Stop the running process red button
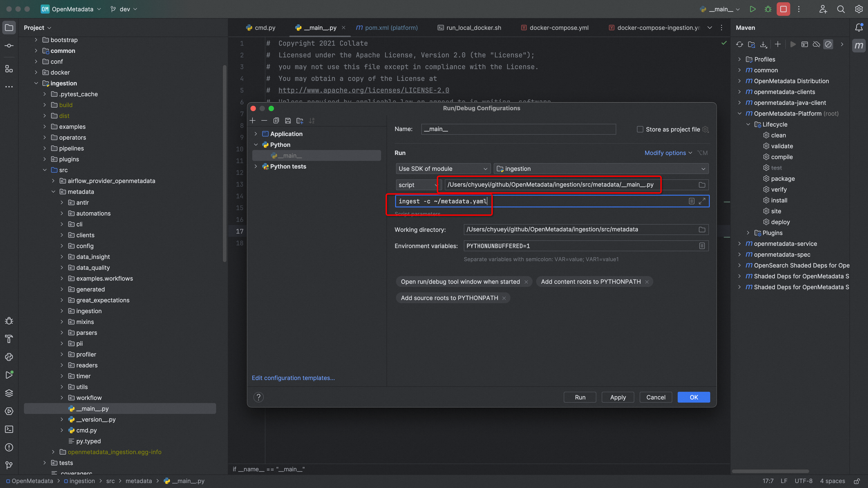The height and width of the screenshot is (488, 868). (x=783, y=9)
